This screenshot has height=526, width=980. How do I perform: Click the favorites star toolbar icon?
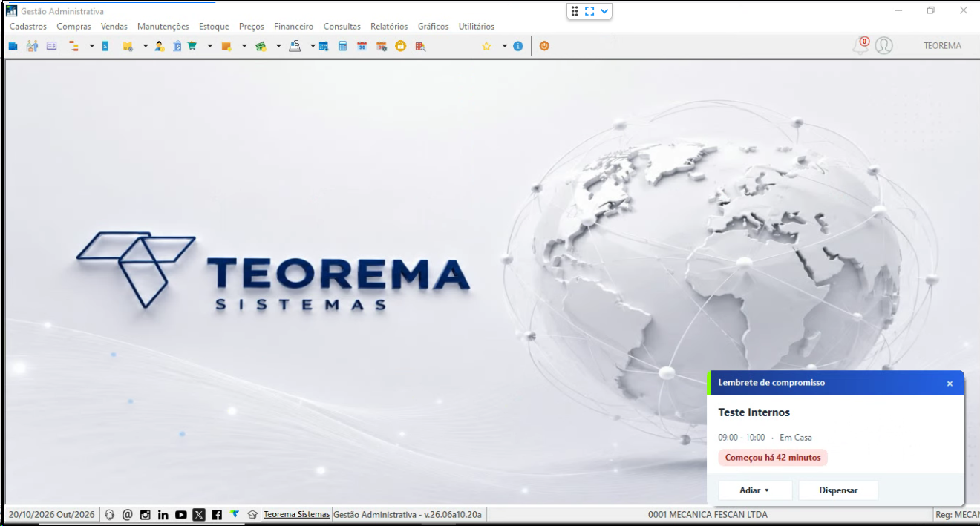pos(486,46)
